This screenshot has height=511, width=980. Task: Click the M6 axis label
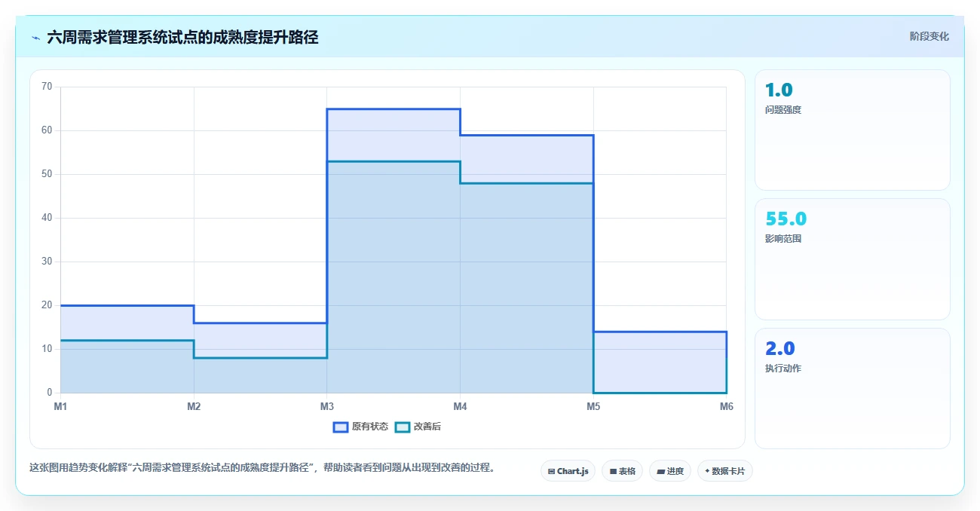pyautogui.click(x=727, y=406)
